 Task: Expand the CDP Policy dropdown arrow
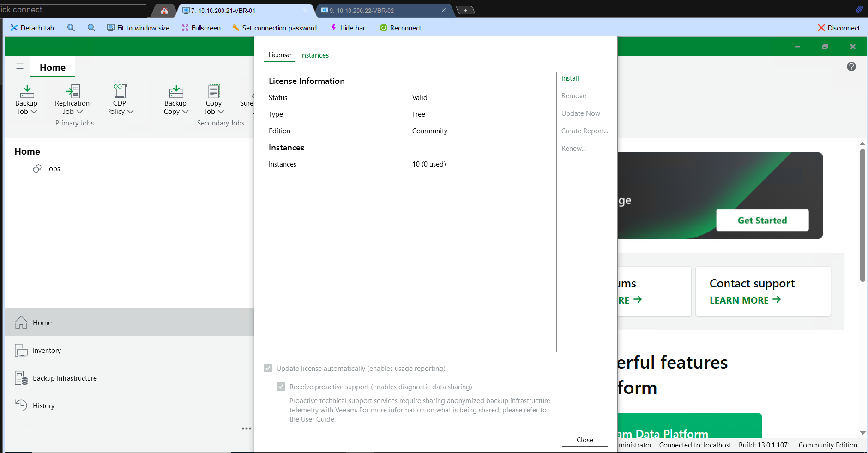click(x=130, y=112)
